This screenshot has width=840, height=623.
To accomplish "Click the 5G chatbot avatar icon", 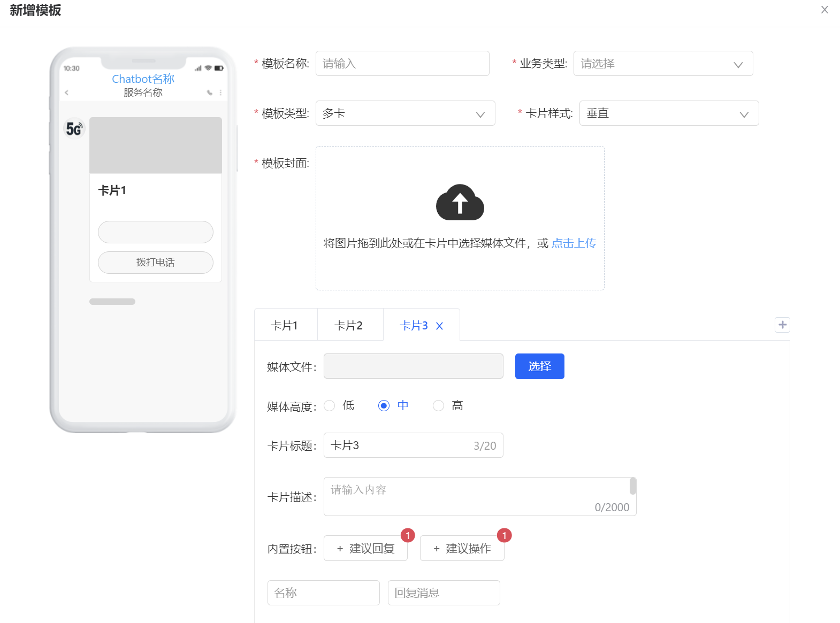I will 74,128.
